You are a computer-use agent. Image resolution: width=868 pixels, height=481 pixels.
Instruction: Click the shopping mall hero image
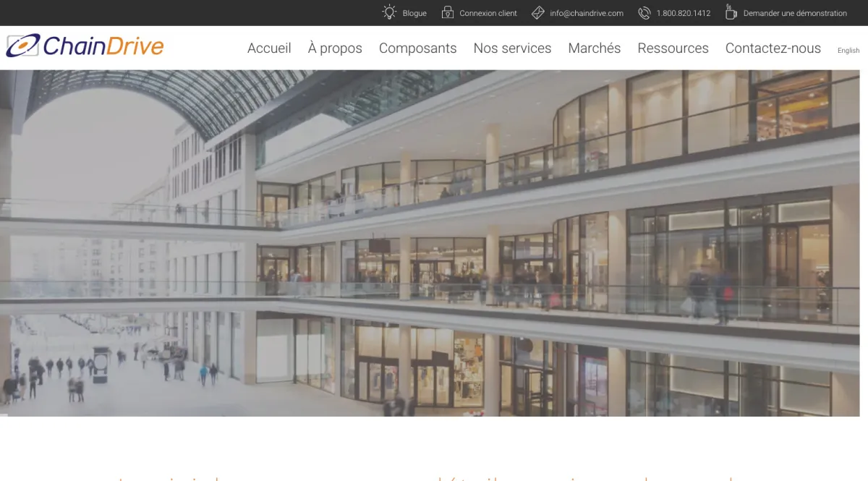[x=430, y=243]
